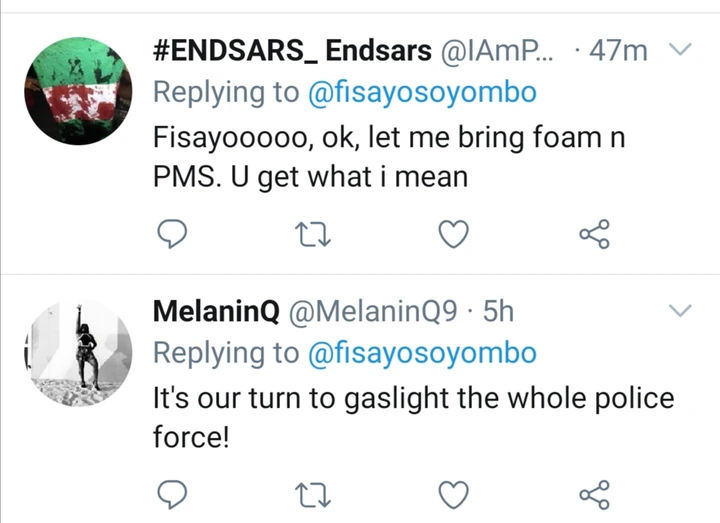Open the #ENDSARS_ Endsars display name
The height and width of the screenshot is (523, 720).
pyautogui.click(x=292, y=50)
